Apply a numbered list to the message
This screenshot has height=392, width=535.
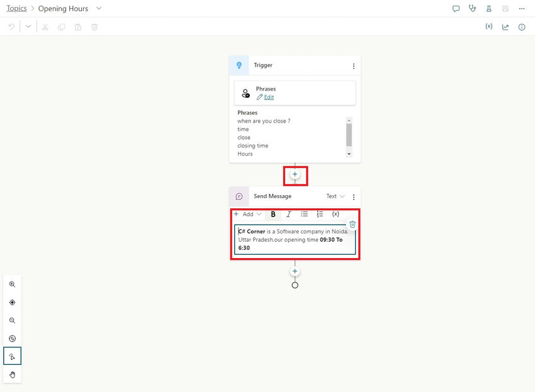coord(320,214)
